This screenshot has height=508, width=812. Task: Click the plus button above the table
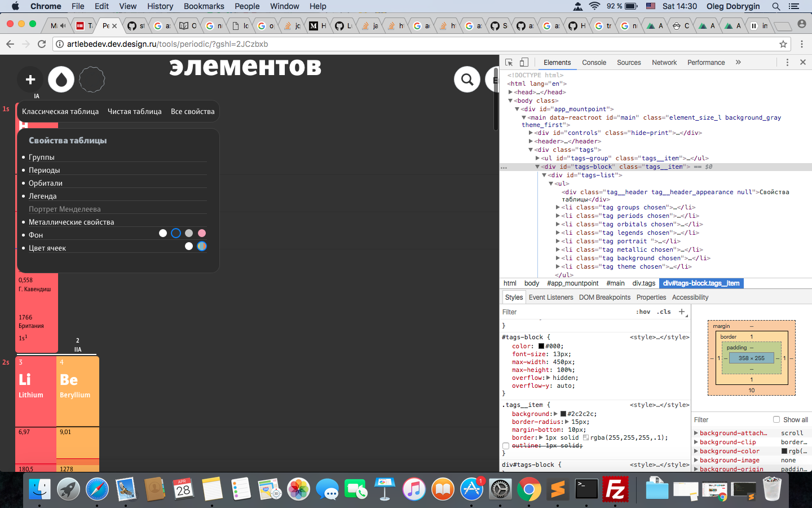(x=30, y=80)
